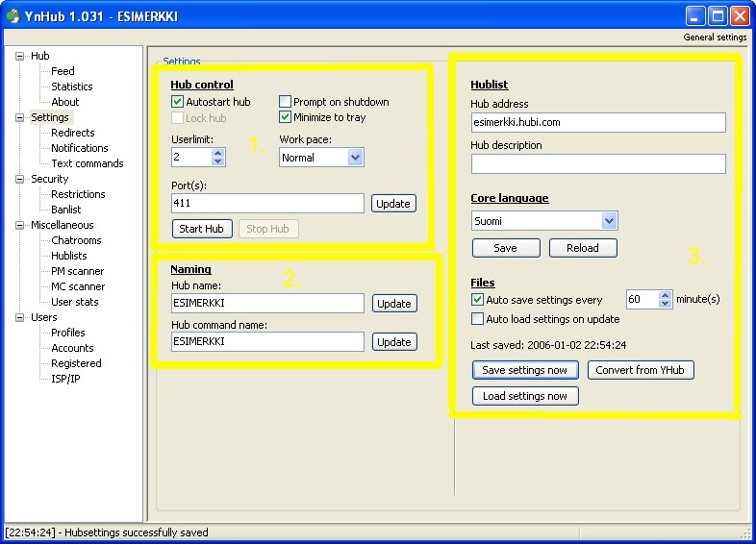Open Text commands page
This screenshot has width=756, height=544.
(88, 163)
